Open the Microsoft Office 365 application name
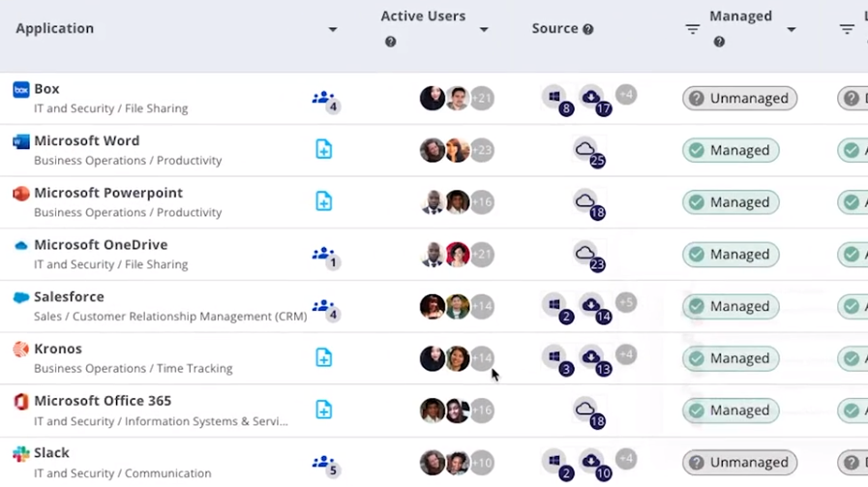Image resolution: width=868 pixels, height=487 pixels. click(103, 401)
